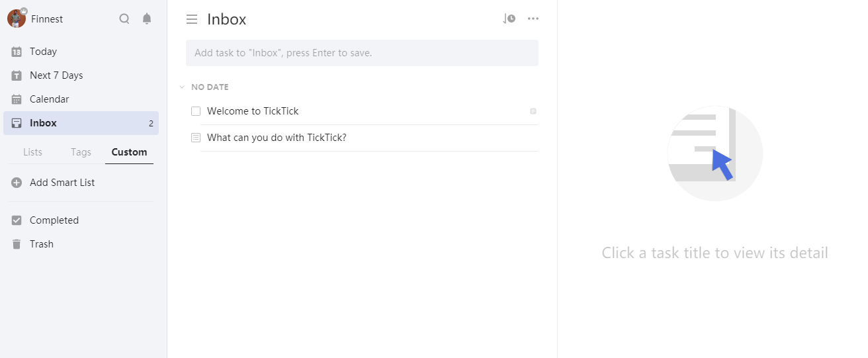868x358 pixels.
Task: Go to Next 7 Days view
Action: [56, 75]
